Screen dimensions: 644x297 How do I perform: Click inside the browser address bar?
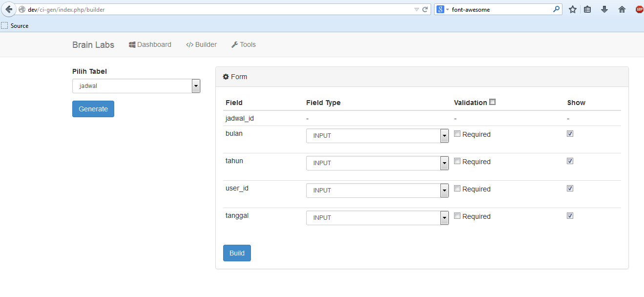(x=195, y=9)
